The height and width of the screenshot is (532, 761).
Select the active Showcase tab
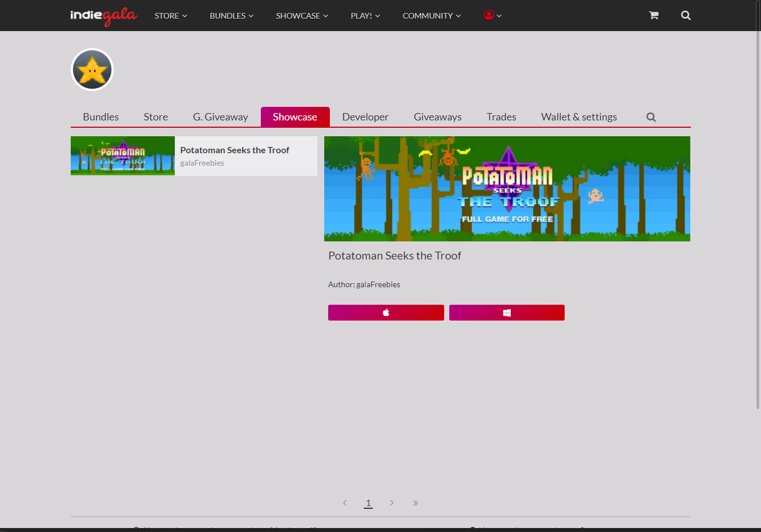(x=295, y=117)
